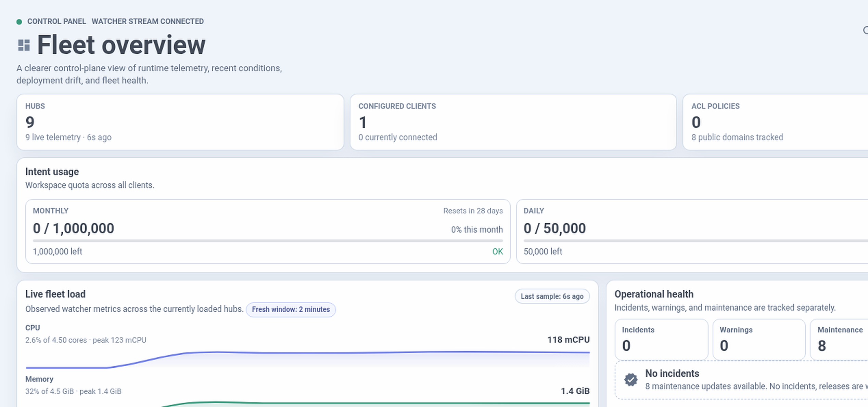The image size is (868, 407).
Task: Click the 'Last sample: 6s ago' badge
Action: [x=552, y=296]
